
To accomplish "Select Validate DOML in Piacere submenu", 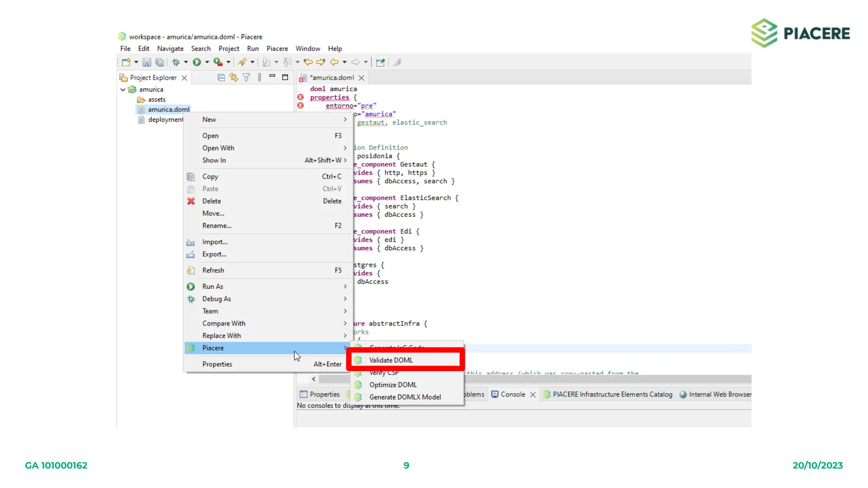I will 391,360.
